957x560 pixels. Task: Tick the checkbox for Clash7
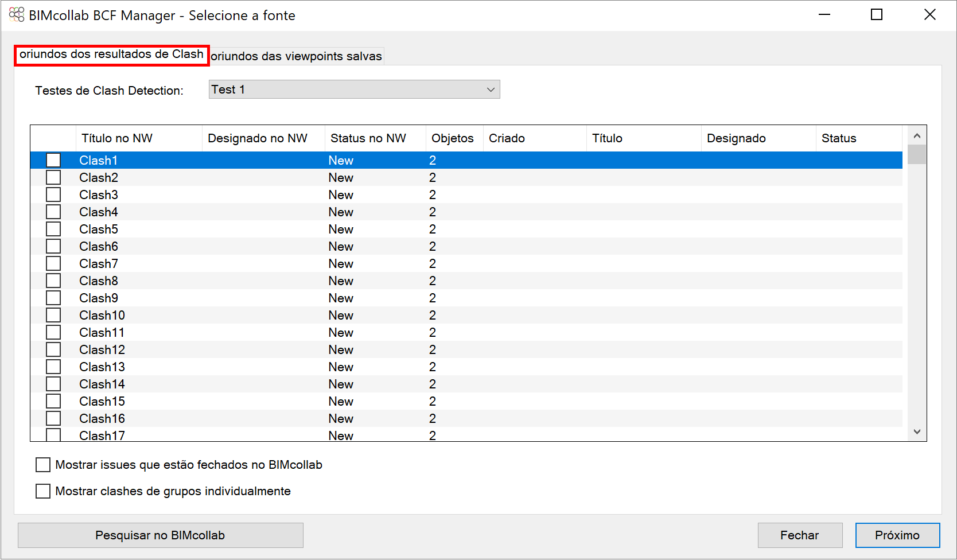(53, 263)
